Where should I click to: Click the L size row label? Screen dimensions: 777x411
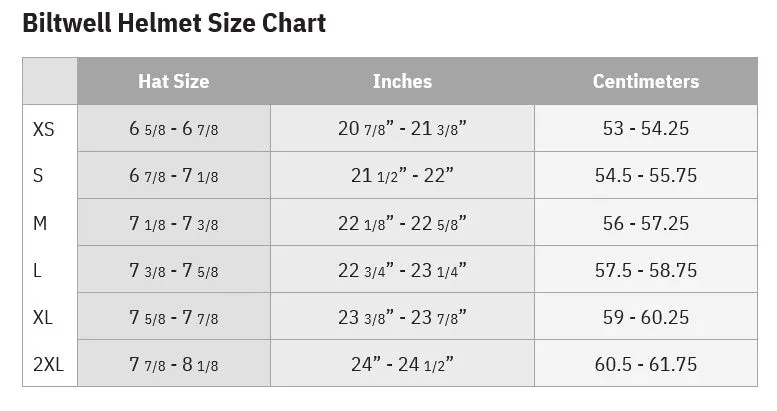coord(37,271)
